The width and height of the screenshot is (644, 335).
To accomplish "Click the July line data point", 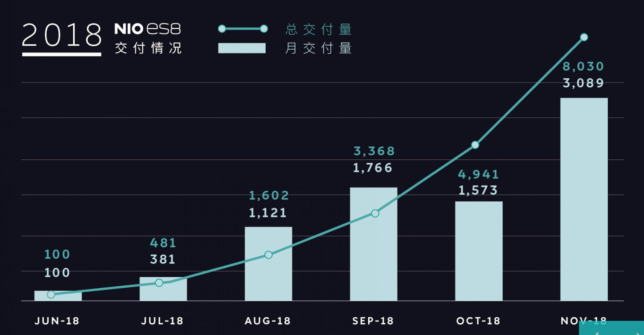I will click(x=159, y=283).
